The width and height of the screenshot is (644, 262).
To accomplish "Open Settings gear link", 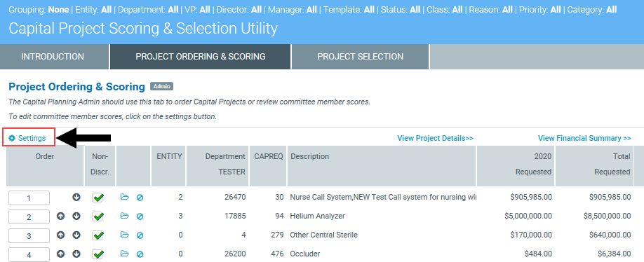I will click(27, 139).
